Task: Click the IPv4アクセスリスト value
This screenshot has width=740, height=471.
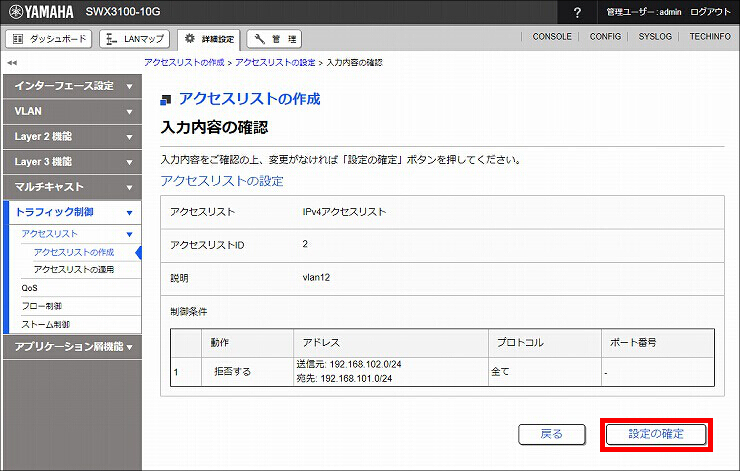Action: (x=344, y=212)
